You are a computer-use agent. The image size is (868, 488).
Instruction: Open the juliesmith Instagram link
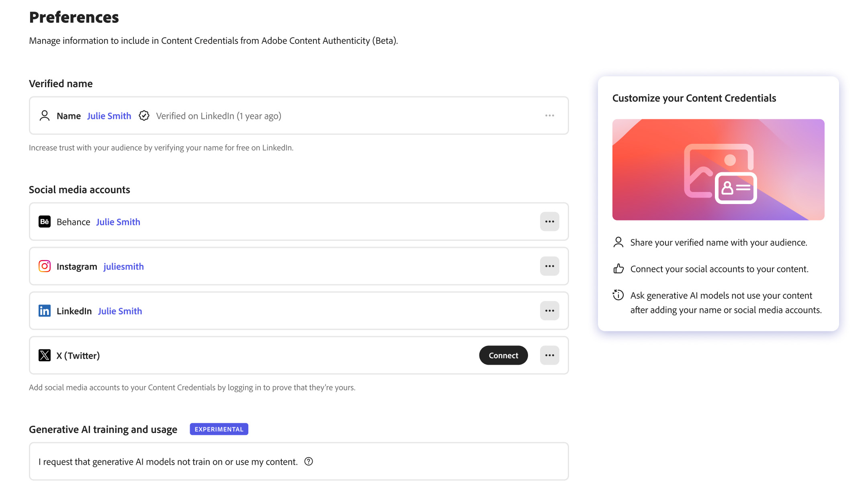(123, 267)
